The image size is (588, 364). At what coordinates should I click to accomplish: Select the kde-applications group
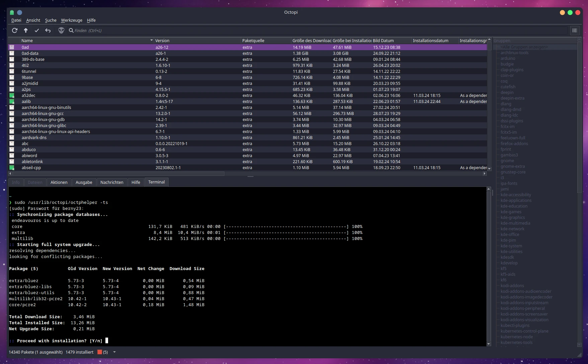coord(516,201)
